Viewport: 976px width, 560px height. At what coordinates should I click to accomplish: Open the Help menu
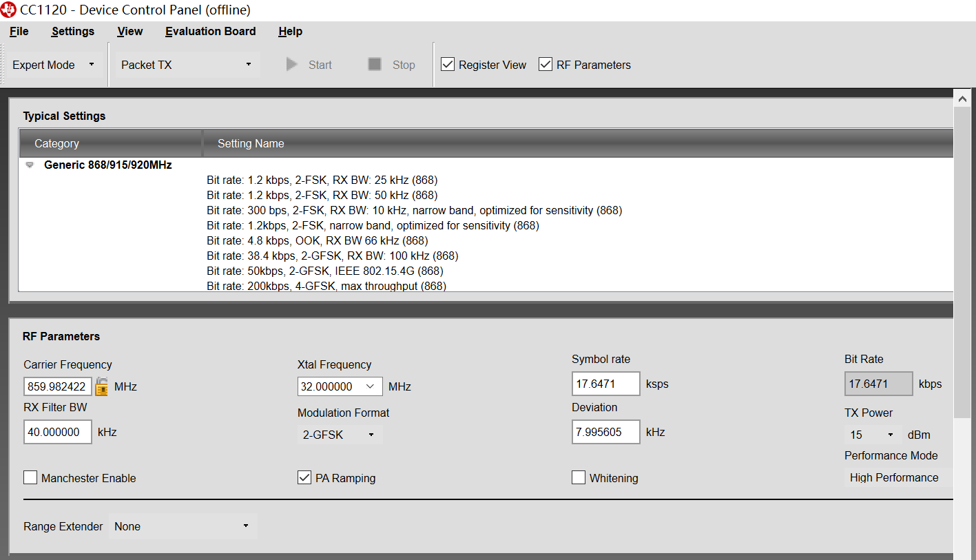click(291, 31)
